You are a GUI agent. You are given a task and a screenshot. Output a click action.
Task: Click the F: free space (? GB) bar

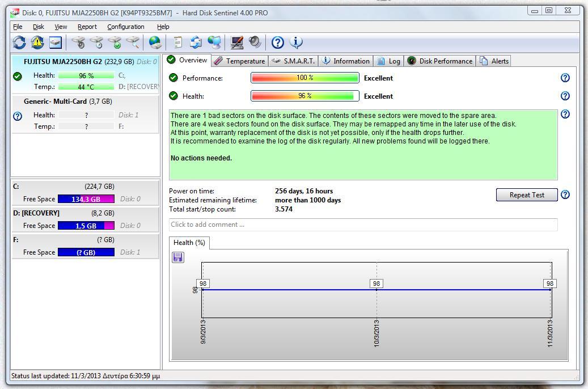86,252
